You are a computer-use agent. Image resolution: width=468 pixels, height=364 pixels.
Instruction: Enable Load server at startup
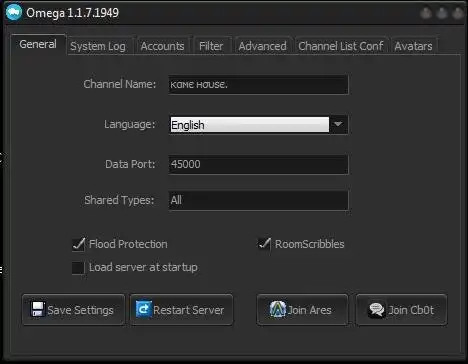point(78,268)
